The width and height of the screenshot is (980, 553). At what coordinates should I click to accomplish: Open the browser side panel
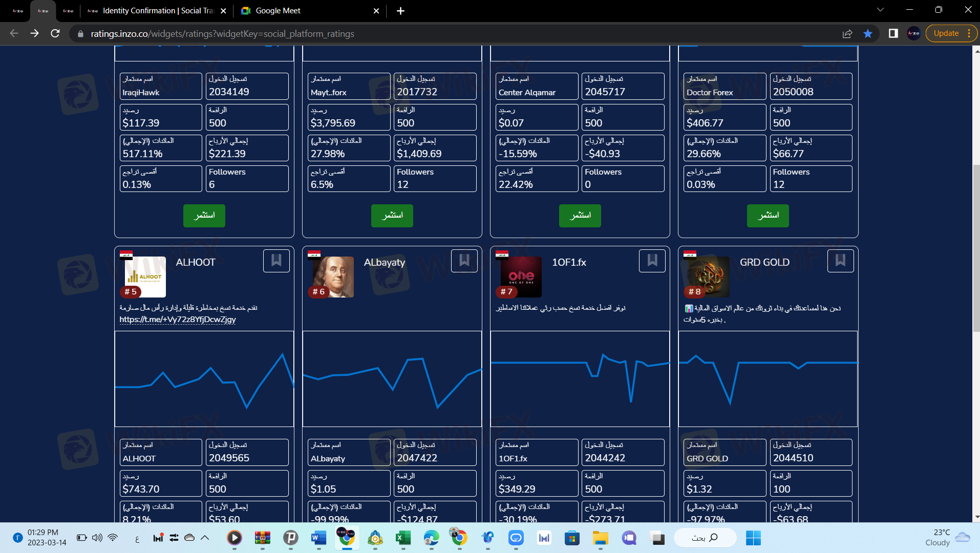(893, 33)
